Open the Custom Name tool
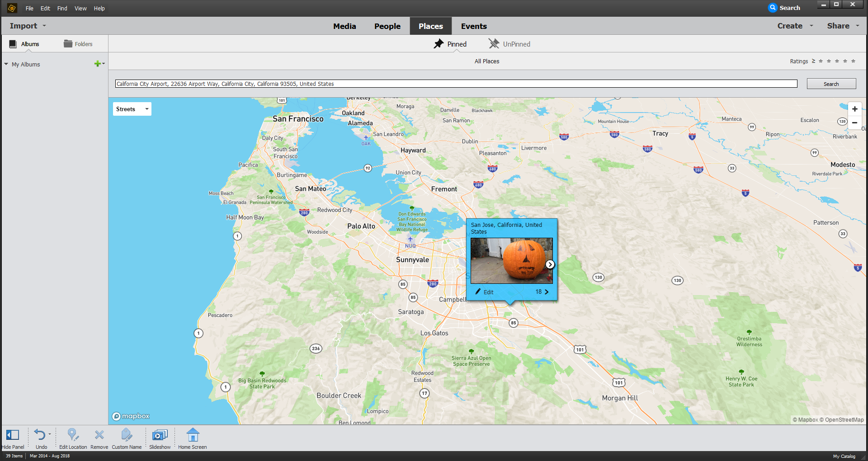Viewport: 868px width, 461px height. 127,435
